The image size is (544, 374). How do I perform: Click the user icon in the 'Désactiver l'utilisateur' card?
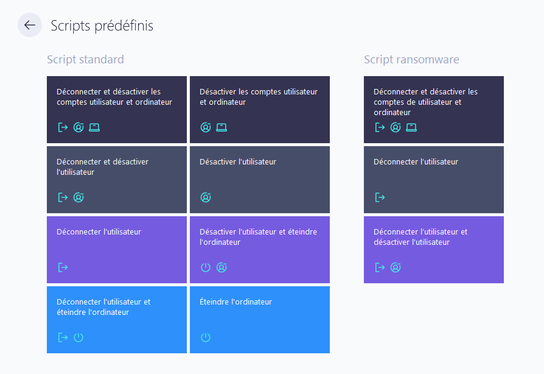pyautogui.click(x=206, y=197)
